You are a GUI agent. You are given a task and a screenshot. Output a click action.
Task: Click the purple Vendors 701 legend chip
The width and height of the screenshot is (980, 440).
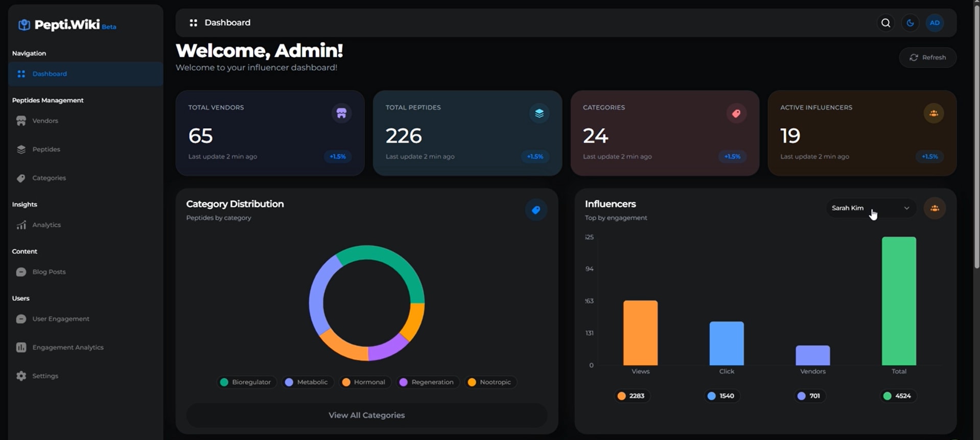(809, 396)
